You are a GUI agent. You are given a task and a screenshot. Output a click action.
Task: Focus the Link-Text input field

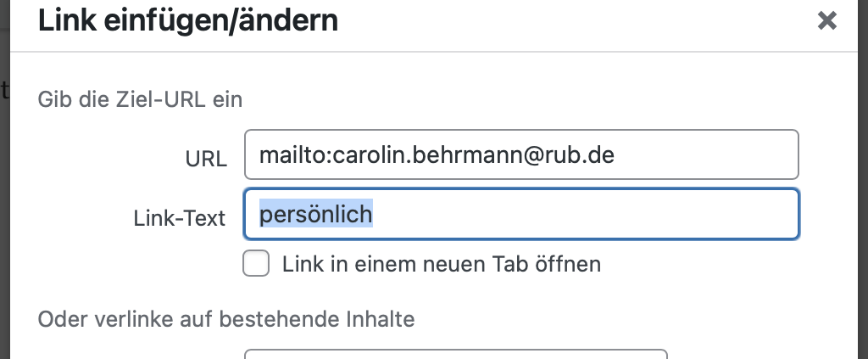[521, 215]
